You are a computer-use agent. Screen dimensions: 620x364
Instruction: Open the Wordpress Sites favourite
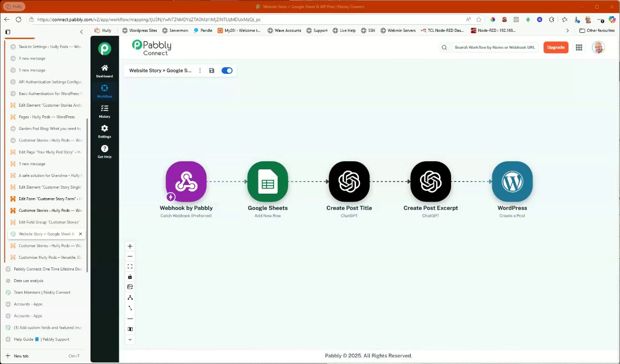click(x=140, y=30)
